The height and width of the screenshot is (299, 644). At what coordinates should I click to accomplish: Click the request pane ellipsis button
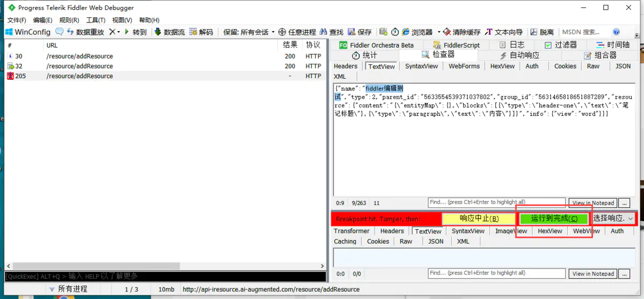(x=624, y=203)
